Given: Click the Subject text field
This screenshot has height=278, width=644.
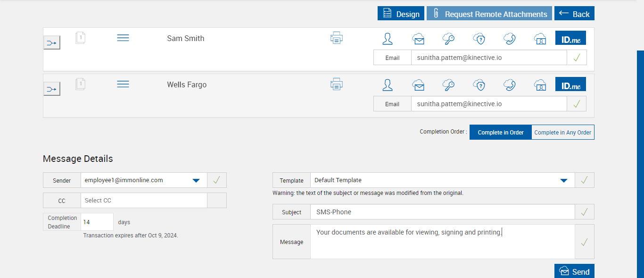Looking at the screenshot, I should [x=442, y=212].
